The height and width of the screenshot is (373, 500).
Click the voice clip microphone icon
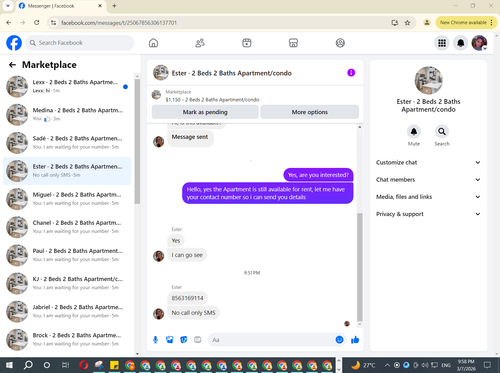[155, 340]
